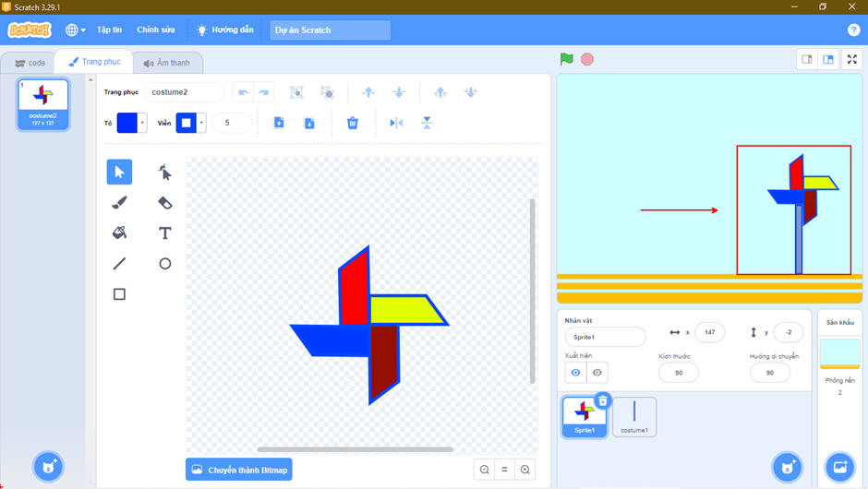
Task: Move shape backward one layer
Action: (x=399, y=92)
